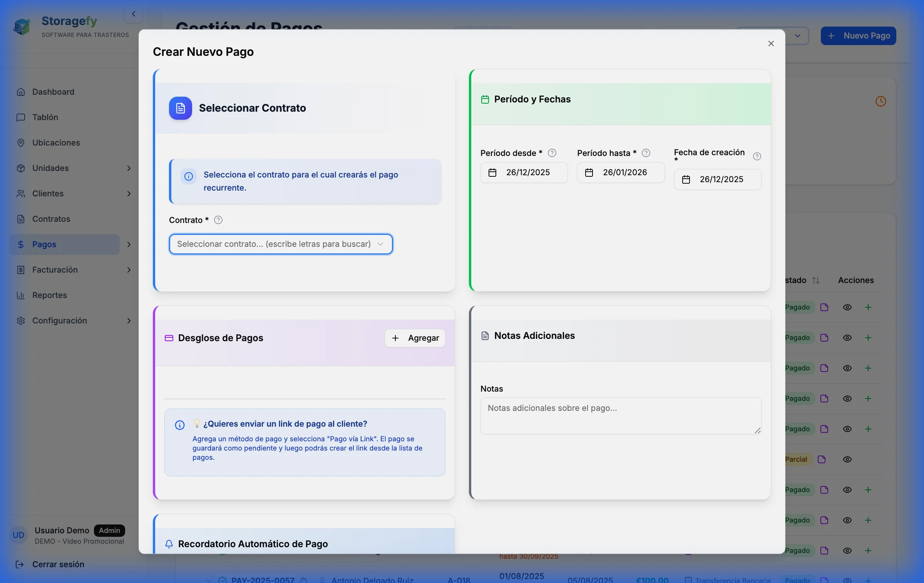Image resolution: width=924 pixels, height=583 pixels.
Task: Click help icon beside Fecha de creación
Action: click(757, 156)
